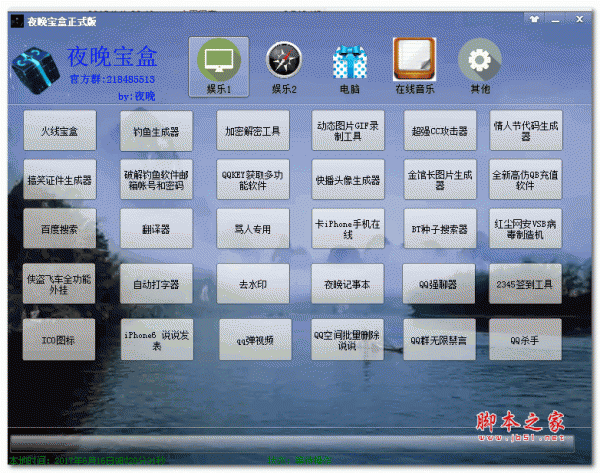Open BT种子搜索器
Image resolution: width=600 pixels, height=473 pixels.
[x=440, y=229]
